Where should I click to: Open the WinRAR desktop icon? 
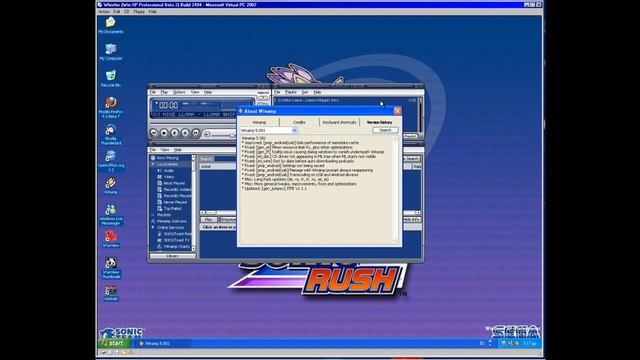click(110, 293)
